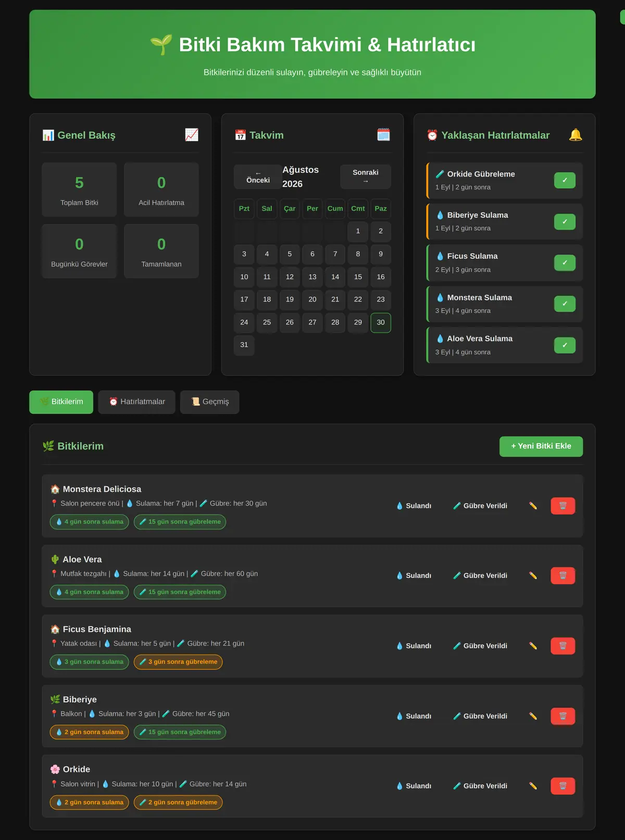Screen dimensions: 625x840
Task: Click Monstera's '4 gün sonra sulama' badge
Action: click(x=89, y=522)
